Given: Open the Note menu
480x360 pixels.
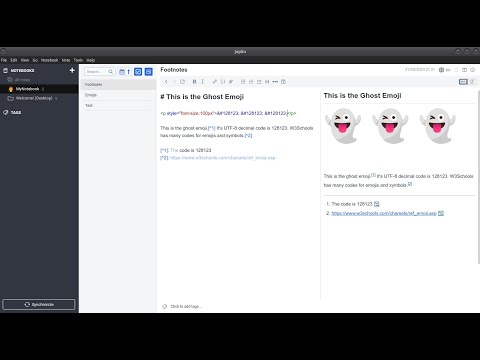Looking at the screenshot, I should (66, 60).
